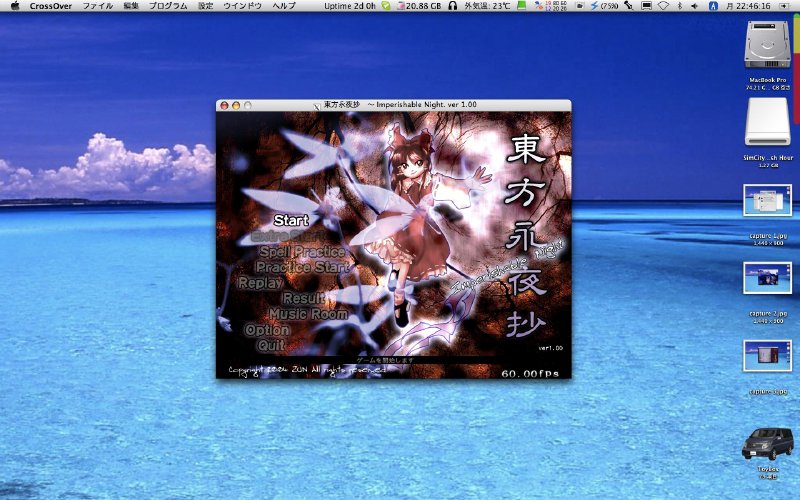Viewport: 800px width, 500px height.
Task: Click the headphones icon in menu bar
Action: pos(452,6)
